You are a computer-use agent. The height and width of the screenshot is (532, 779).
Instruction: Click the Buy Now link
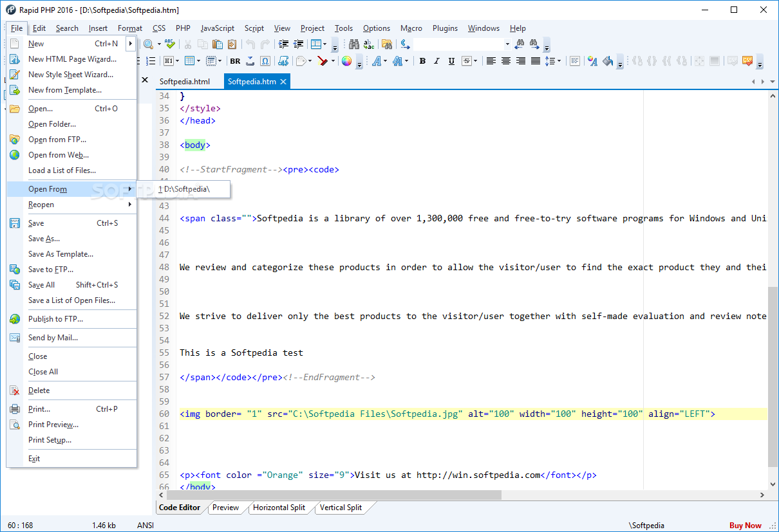(x=745, y=526)
